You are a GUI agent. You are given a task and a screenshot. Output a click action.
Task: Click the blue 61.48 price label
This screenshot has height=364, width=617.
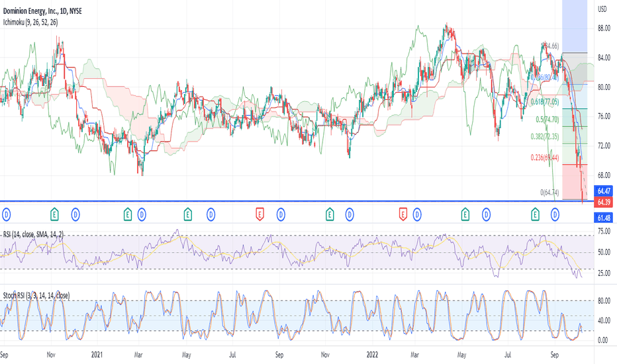604,218
